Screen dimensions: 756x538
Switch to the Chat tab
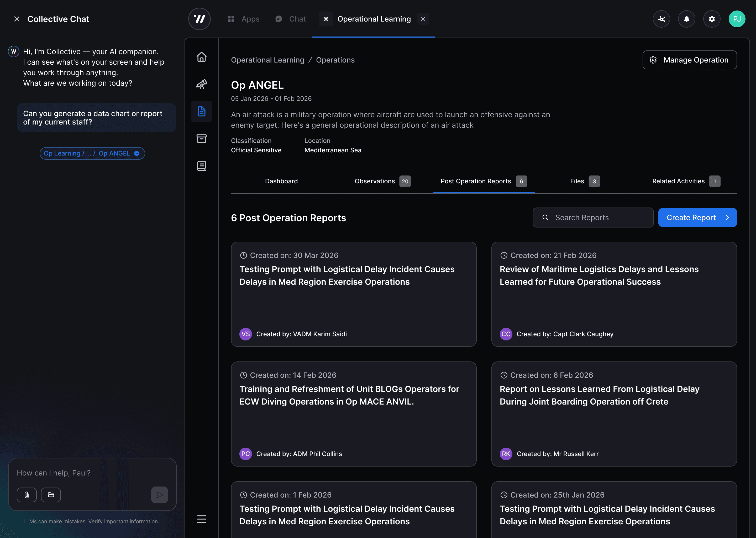[x=290, y=19]
